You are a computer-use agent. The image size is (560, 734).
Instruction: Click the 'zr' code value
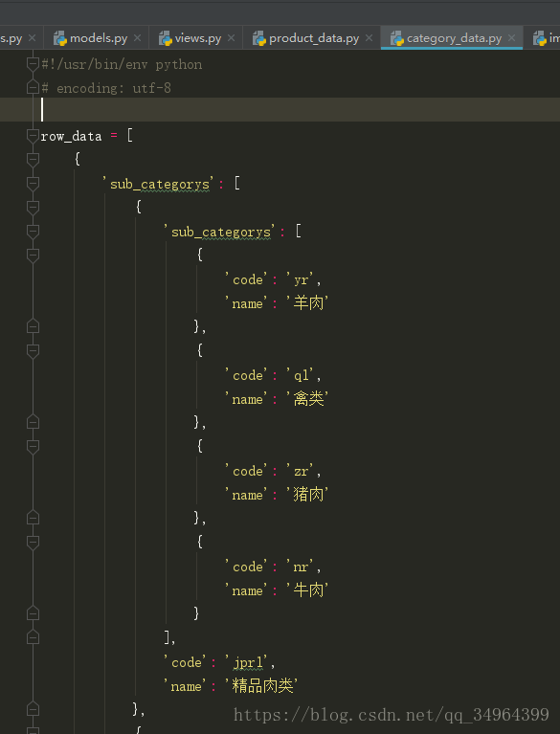pos(301,471)
